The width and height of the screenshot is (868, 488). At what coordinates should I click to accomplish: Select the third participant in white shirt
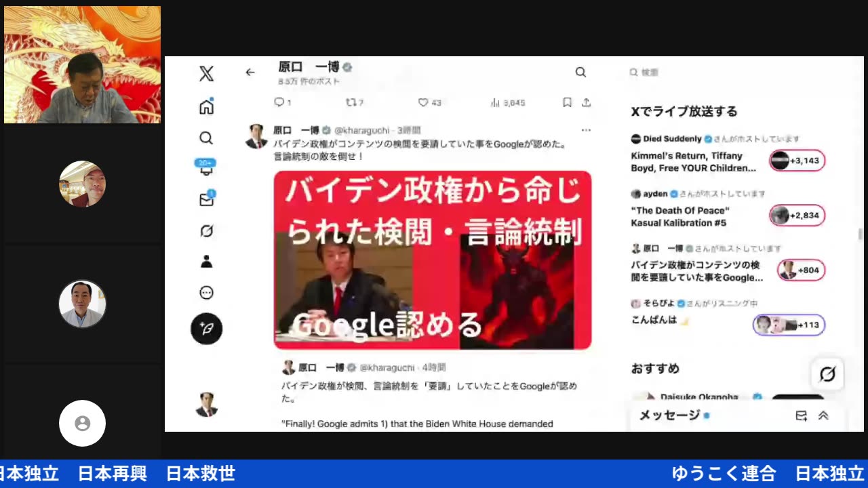pyautogui.click(x=82, y=304)
